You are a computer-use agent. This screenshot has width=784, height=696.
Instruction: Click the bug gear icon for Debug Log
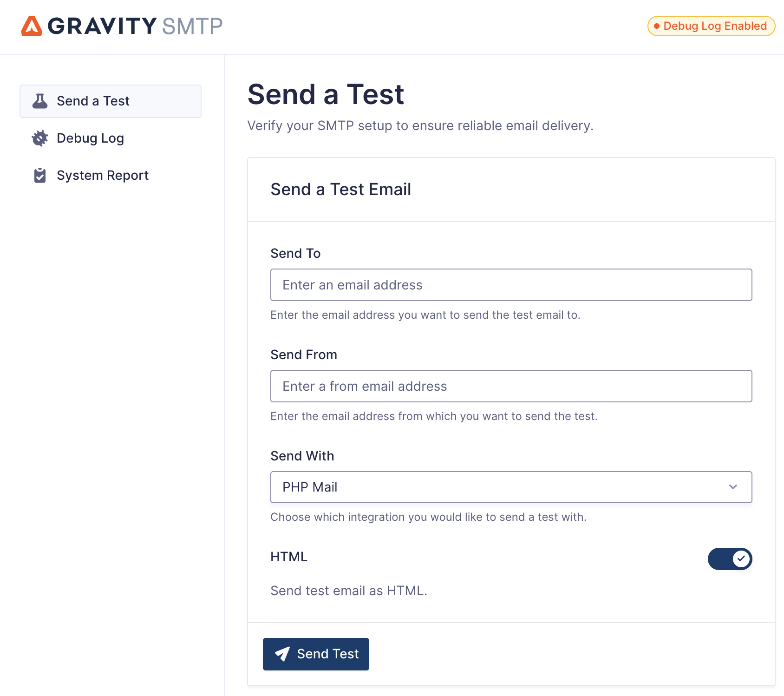point(40,138)
